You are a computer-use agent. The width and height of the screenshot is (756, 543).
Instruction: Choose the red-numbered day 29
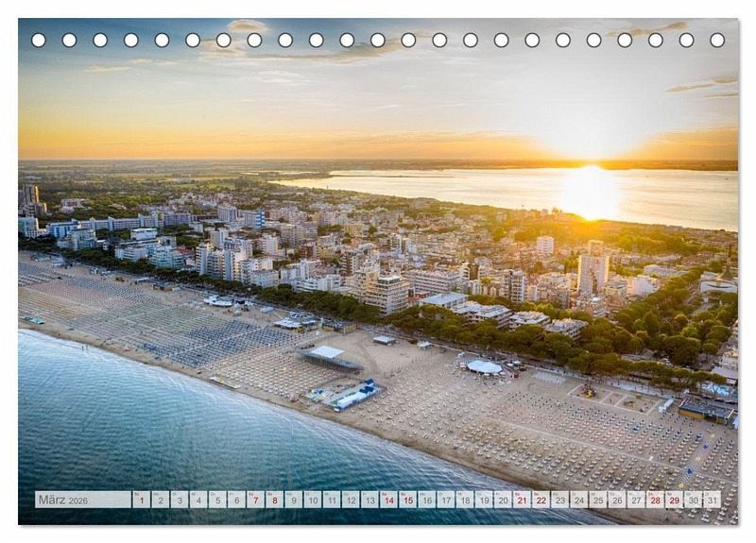[x=674, y=500]
